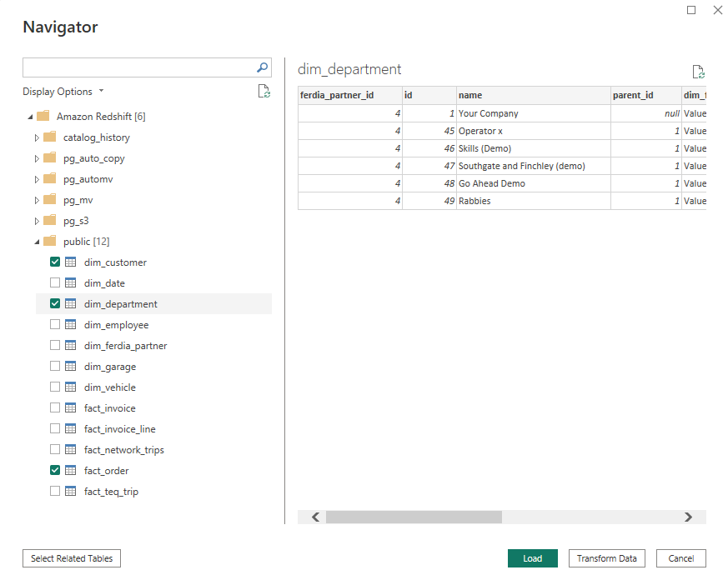Select the 'Rabbies' name cell

tap(534, 201)
